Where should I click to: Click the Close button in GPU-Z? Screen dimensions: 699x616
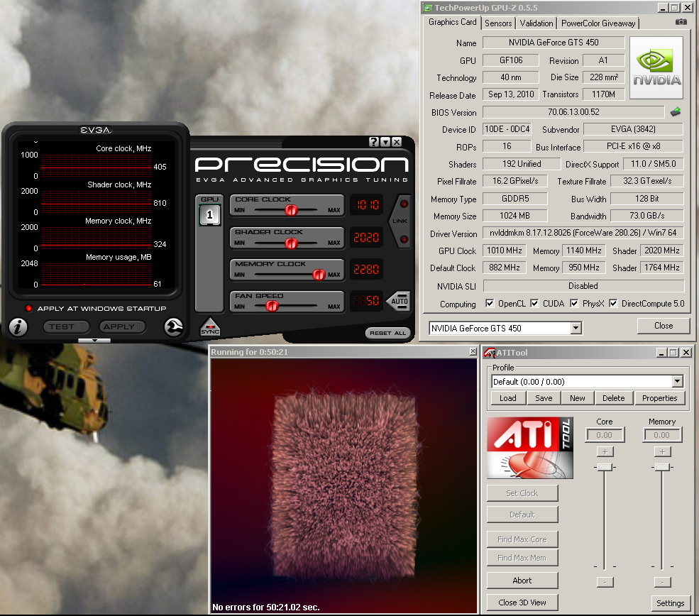coord(664,326)
